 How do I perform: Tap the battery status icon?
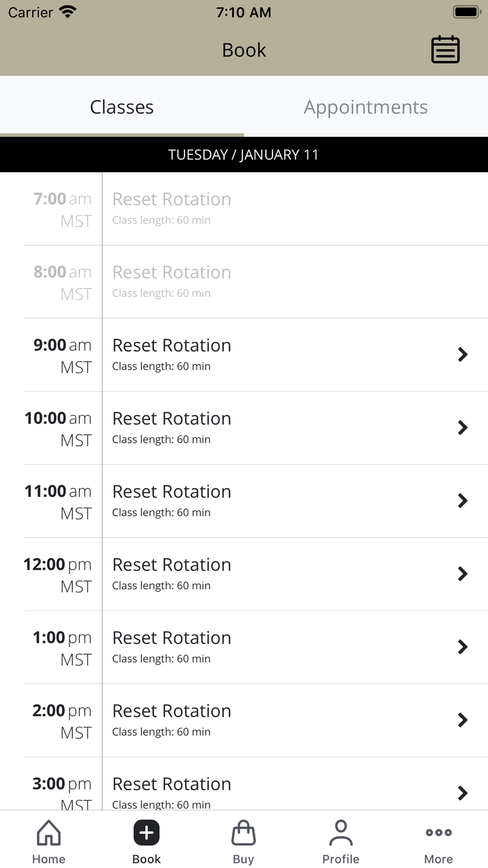tap(467, 12)
